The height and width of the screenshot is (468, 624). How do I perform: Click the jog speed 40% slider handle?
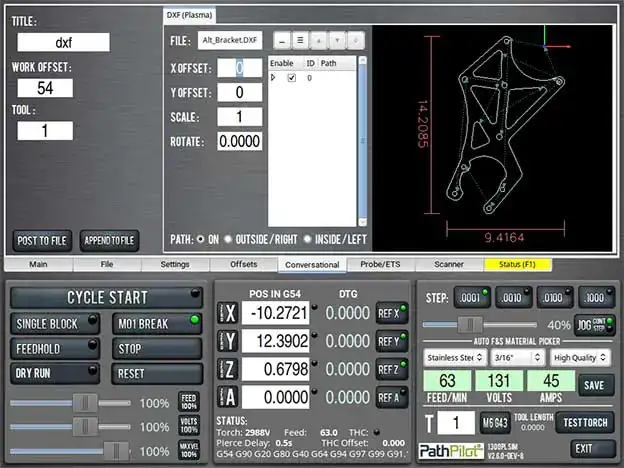click(x=470, y=325)
